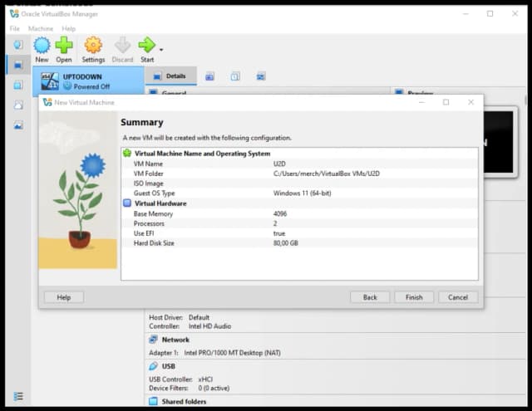Click the Controller Intel HD Audio text
The height and width of the screenshot is (411, 532).
pos(190,326)
